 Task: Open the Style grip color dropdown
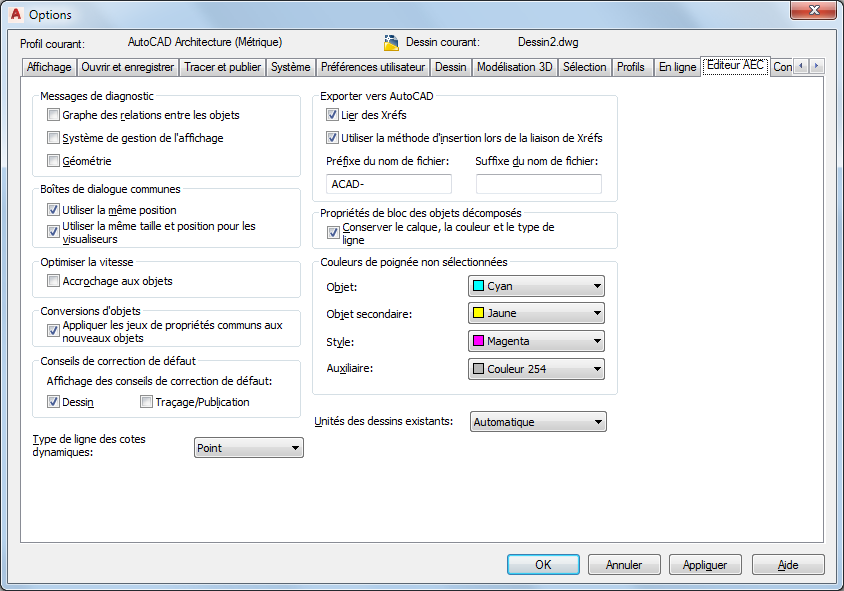tap(536, 341)
